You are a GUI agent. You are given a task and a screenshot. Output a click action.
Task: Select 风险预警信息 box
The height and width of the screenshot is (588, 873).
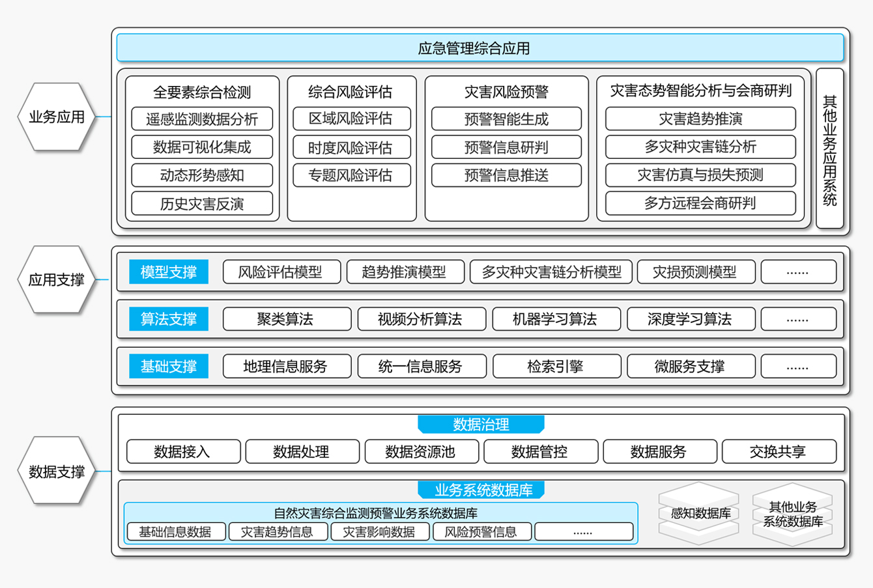coord(481,531)
